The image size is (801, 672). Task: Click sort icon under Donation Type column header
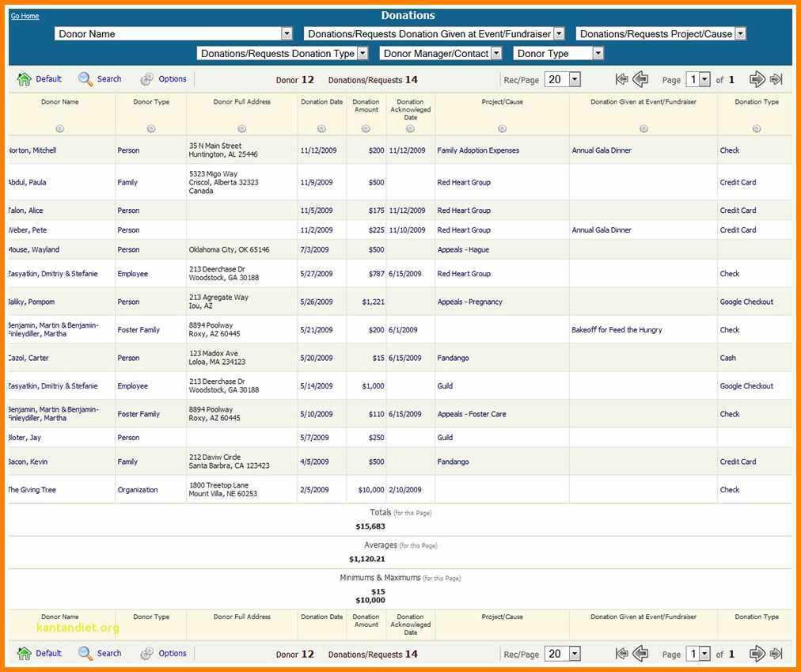click(757, 129)
